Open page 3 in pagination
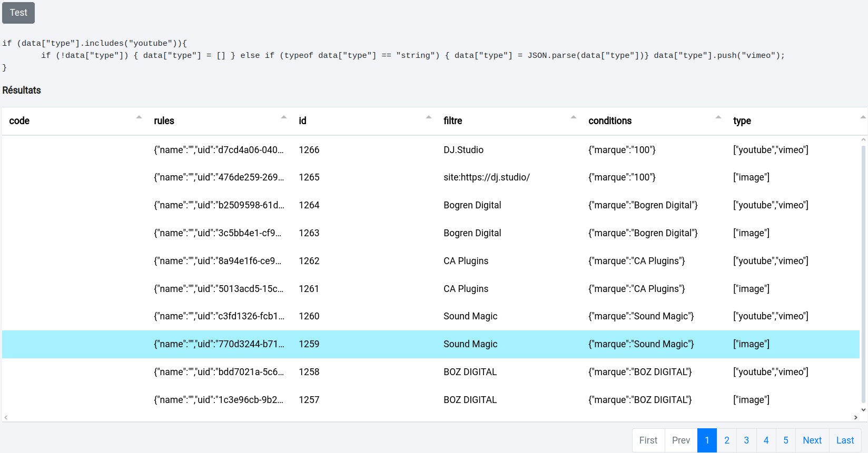Viewport: 868px width, 453px height. point(746,440)
